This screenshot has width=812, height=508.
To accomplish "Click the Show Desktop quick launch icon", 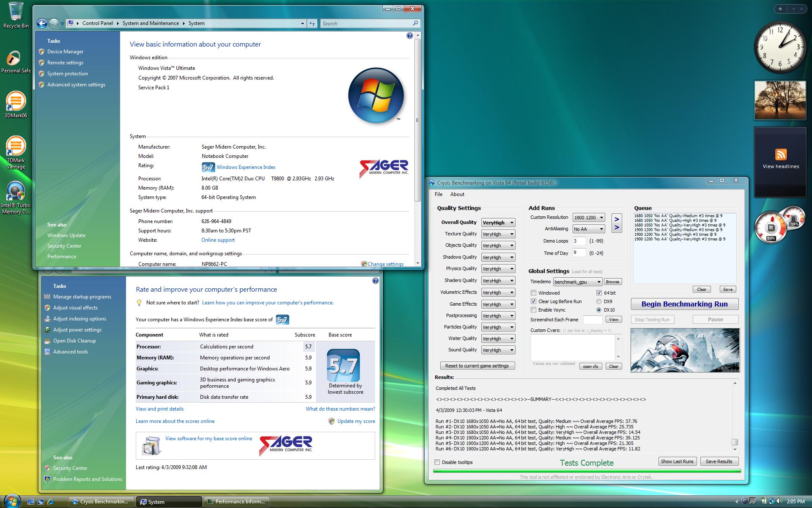I will (x=30, y=502).
